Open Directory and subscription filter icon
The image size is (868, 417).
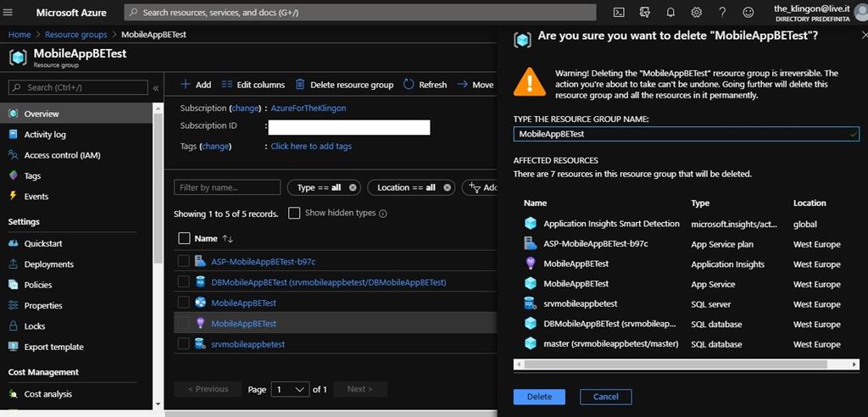point(645,12)
